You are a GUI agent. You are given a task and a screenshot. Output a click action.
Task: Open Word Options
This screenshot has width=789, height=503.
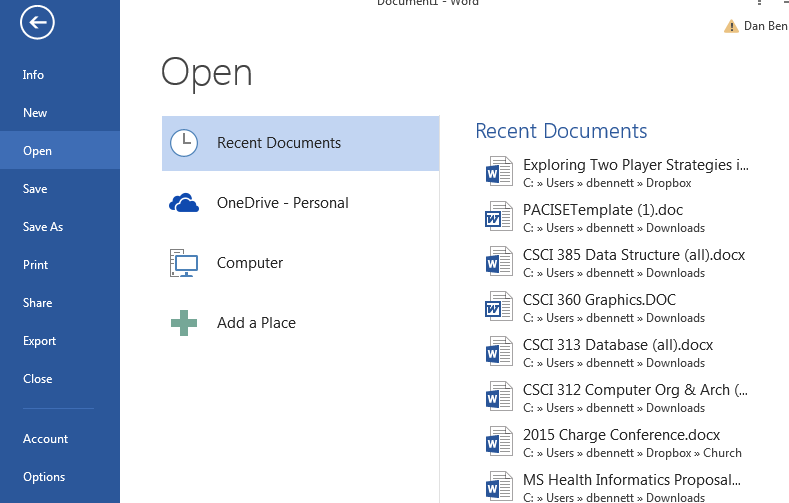pyautogui.click(x=44, y=477)
